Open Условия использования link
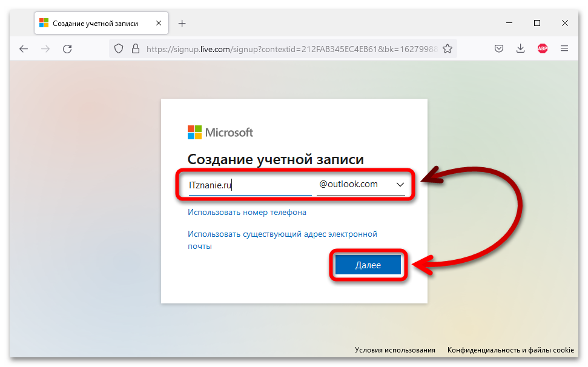This screenshot has height=367, width=588. (x=395, y=350)
